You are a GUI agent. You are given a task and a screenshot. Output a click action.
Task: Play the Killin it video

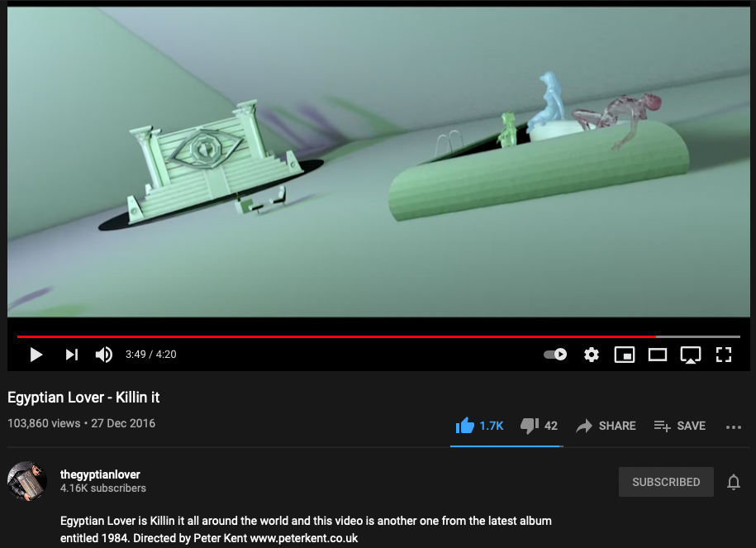36,355
